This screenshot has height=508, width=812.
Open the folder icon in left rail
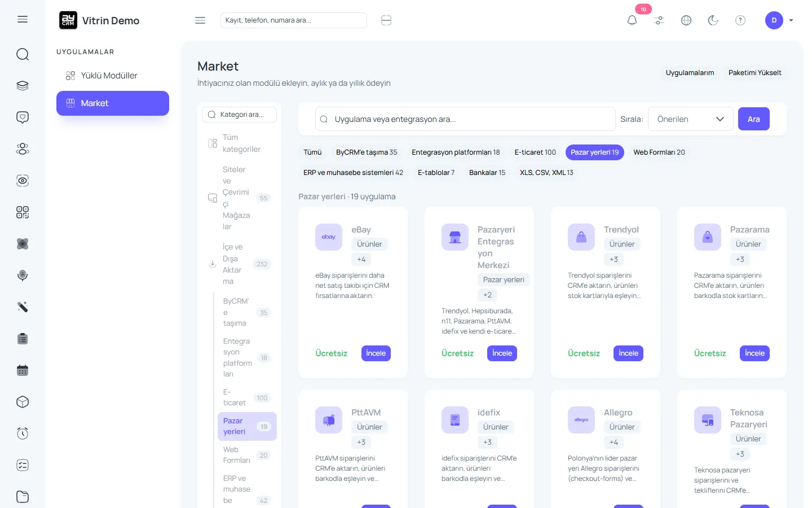(23, 497)
